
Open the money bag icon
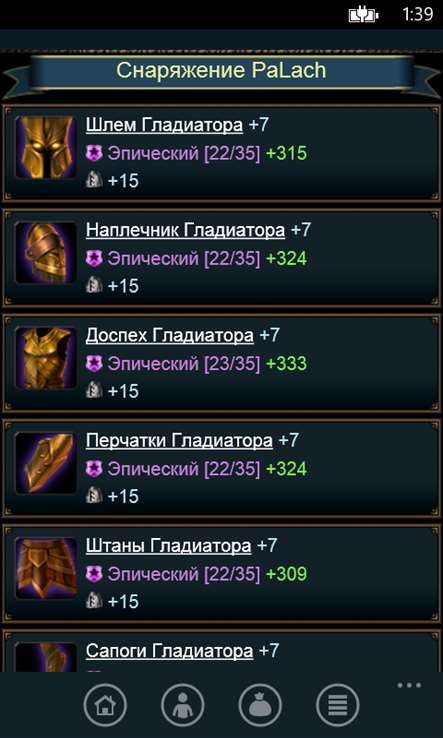(260, 706)
